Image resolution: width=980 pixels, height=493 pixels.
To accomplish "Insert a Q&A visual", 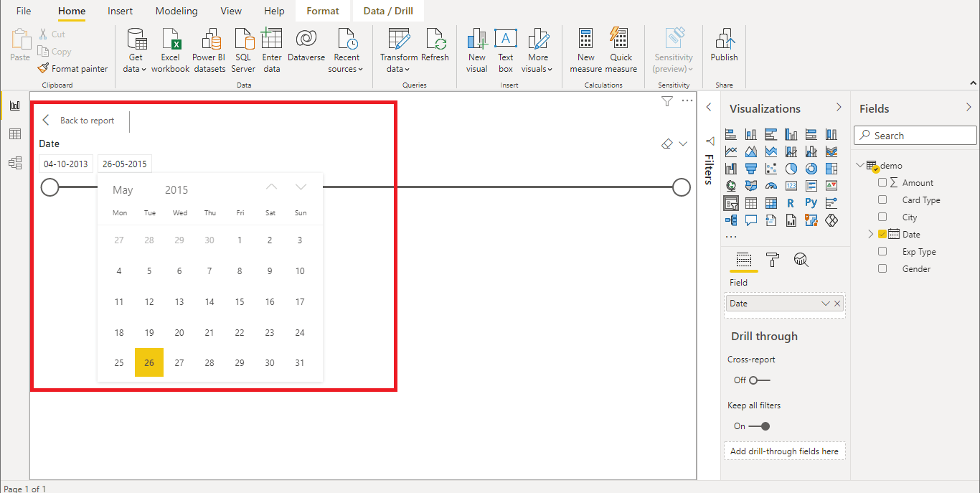I will coord(751,220).
